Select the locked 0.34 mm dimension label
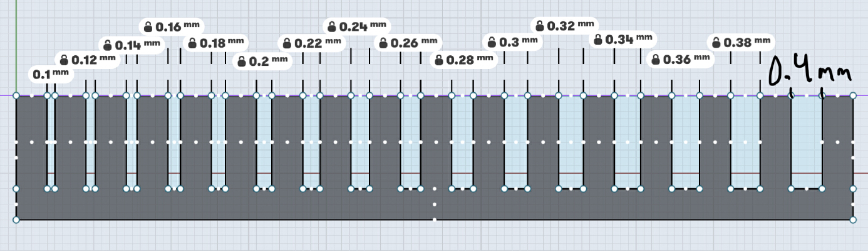Image resolution: width=868 pixels, height=251 pixels. tap(623, 40)
